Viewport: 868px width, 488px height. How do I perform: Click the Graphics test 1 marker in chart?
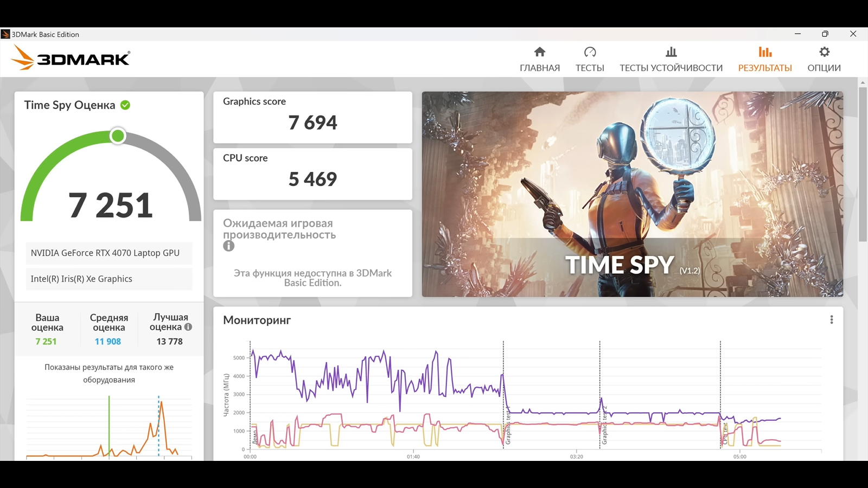pos(508,428)
